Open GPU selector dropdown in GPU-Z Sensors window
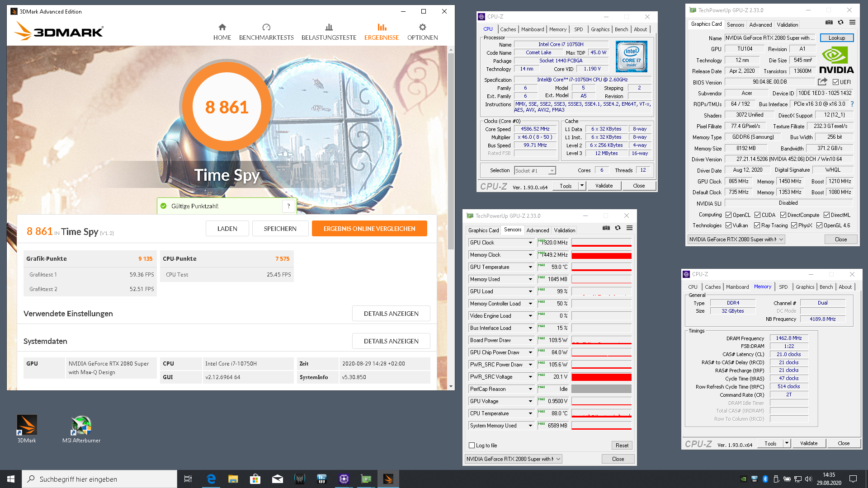This screenshot has width=868, height=488. click(x=513, y=459)
